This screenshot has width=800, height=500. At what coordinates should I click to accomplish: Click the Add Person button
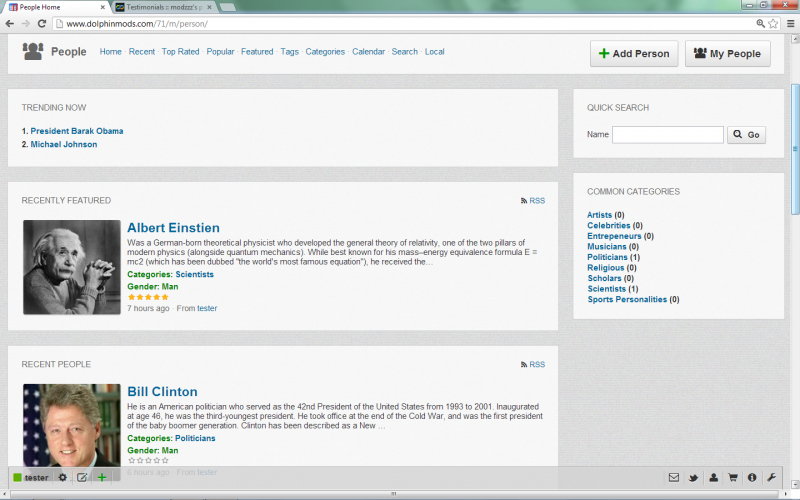pyautogui.click(x=634, y=54)
